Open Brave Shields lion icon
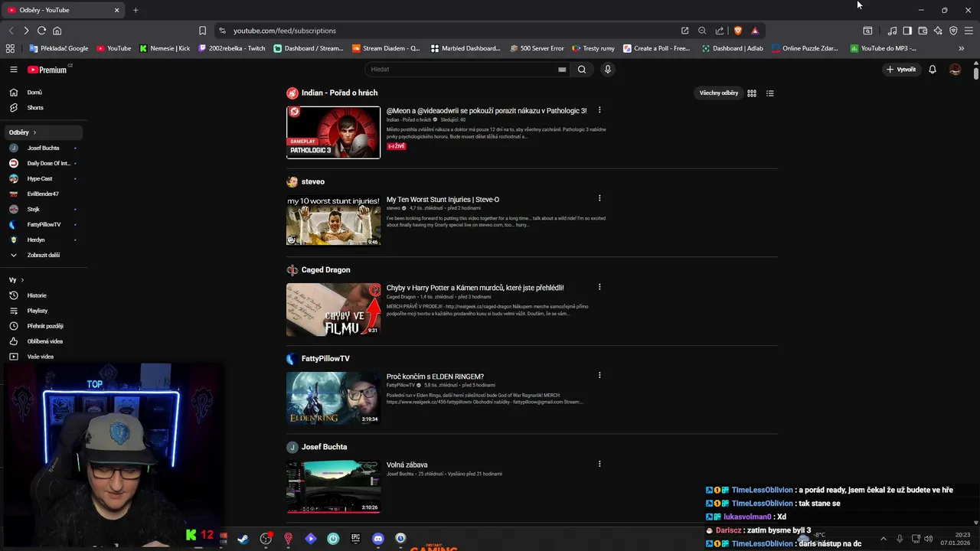 [738, 31]
